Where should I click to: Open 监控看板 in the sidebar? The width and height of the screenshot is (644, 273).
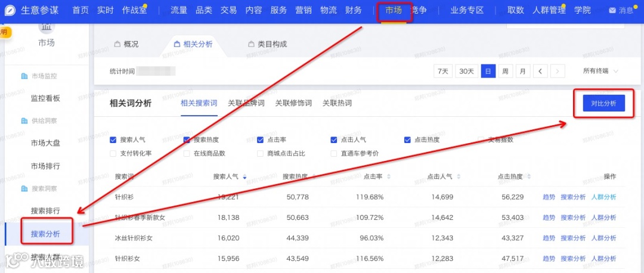tap(45, 98)
